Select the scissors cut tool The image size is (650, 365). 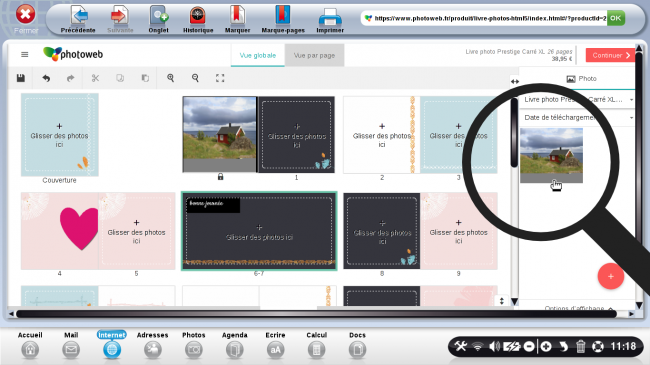(x=95, y=78)
